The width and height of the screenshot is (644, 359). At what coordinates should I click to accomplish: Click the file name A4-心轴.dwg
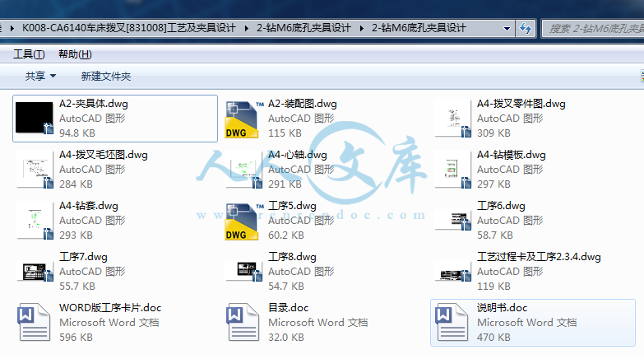pos(298,155)
